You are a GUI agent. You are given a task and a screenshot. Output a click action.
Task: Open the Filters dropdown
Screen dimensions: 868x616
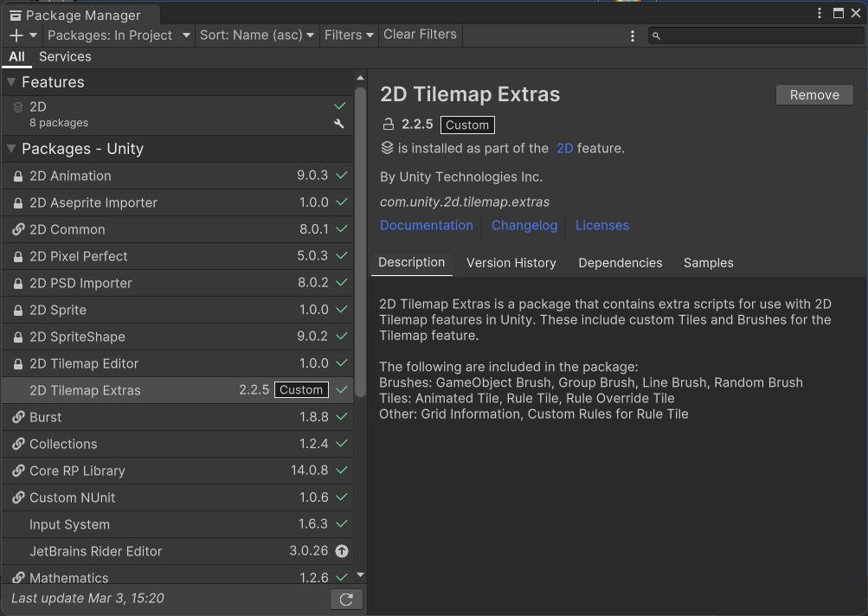[x=349, y=35]
